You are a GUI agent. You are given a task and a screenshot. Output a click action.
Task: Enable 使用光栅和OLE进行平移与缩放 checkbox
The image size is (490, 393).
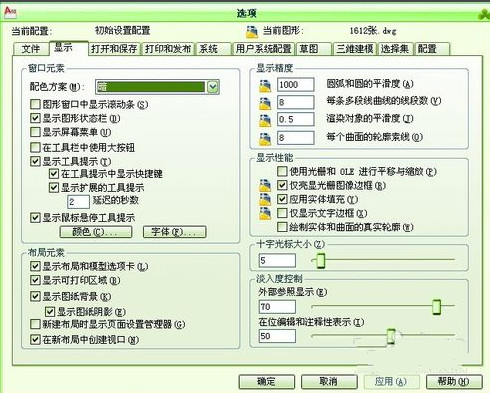(282, 171)
